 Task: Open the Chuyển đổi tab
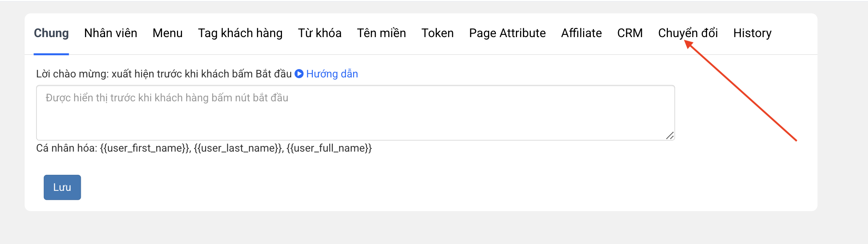click(687, 33)
